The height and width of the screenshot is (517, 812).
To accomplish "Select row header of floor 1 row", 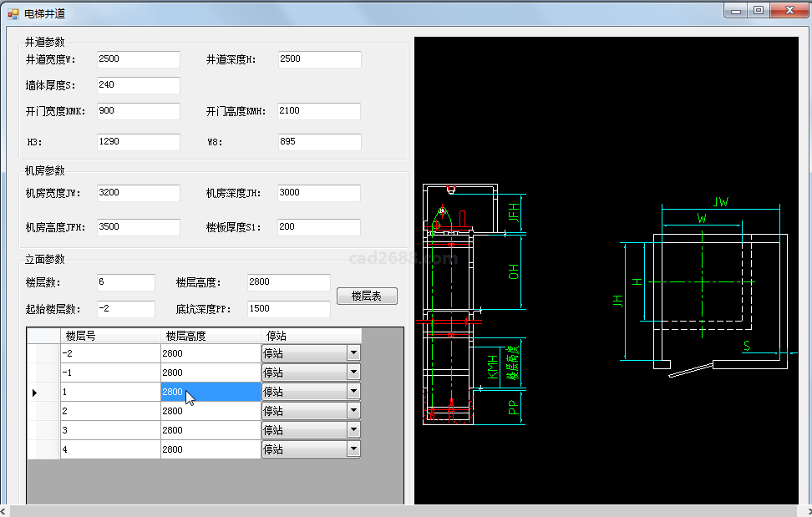I will (43, 392).
